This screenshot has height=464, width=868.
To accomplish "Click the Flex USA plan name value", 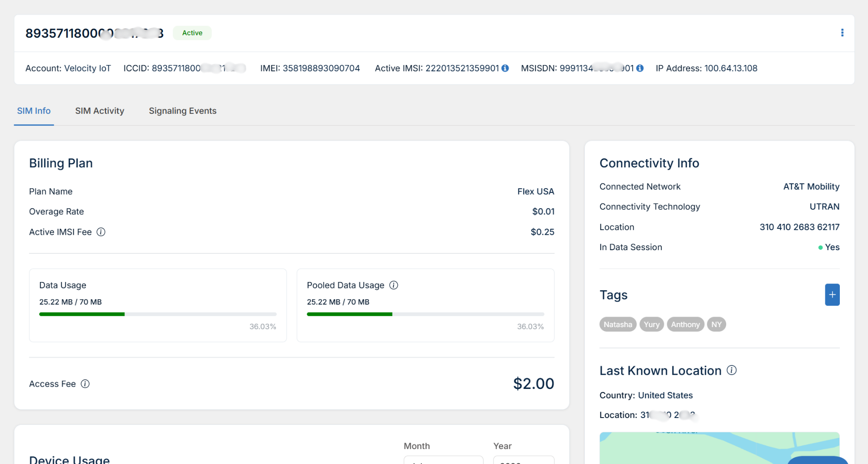I will [536, 192].
